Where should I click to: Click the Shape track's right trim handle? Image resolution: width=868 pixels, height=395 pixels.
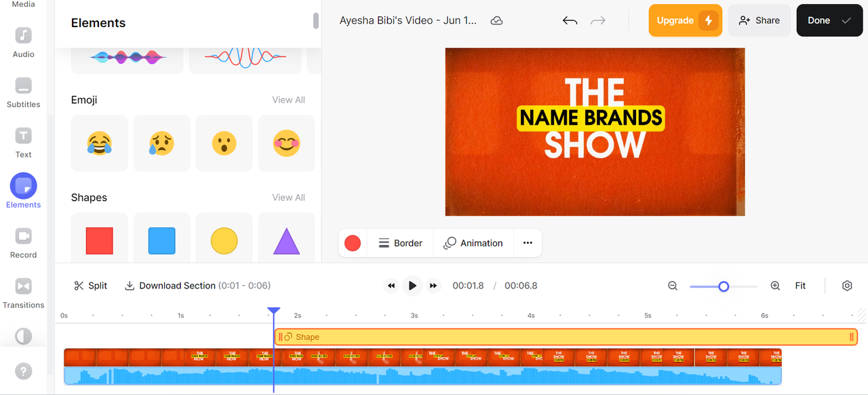[x=852, y=337]
